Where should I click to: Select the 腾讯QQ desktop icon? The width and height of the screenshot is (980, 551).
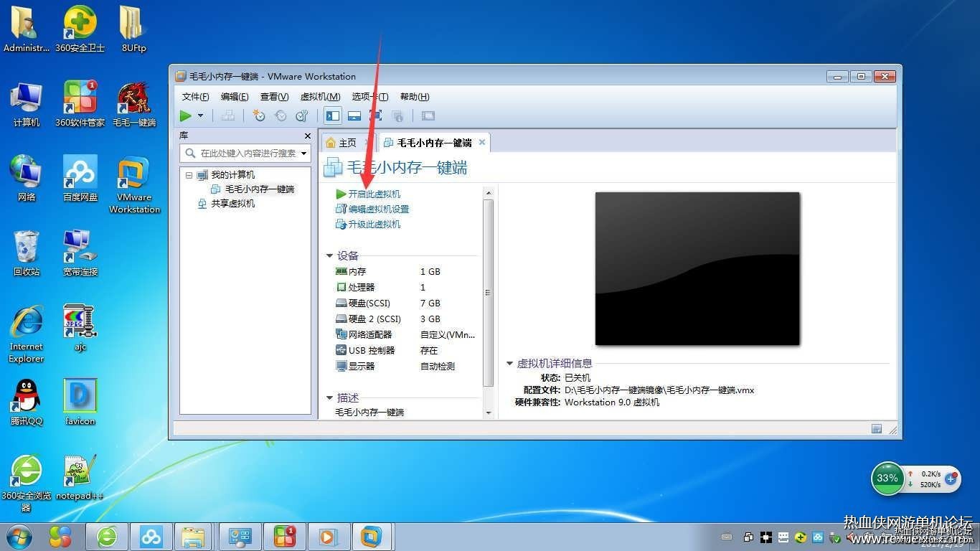[27, 402]
